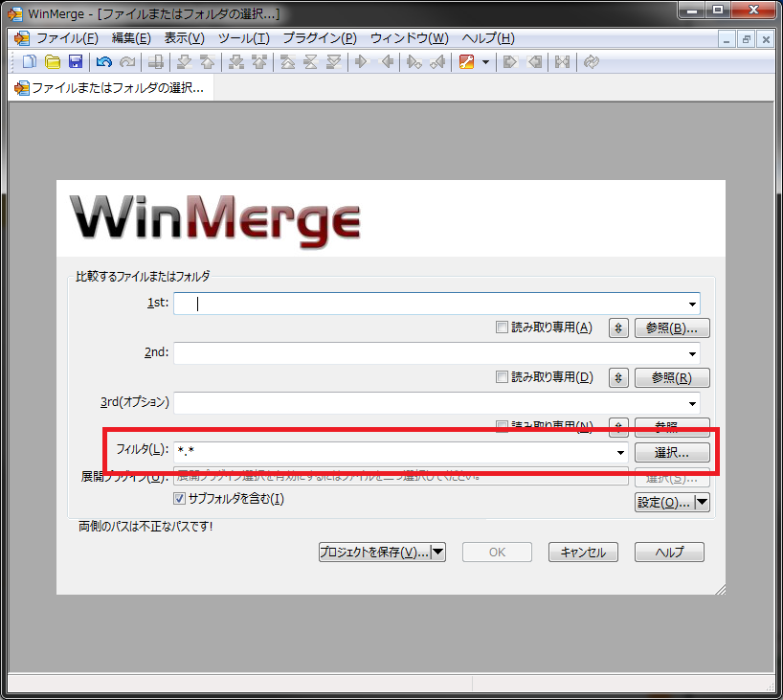
Task: Click the Save toolbar icon
Action: pyautogui.click(x=76, y=61)
